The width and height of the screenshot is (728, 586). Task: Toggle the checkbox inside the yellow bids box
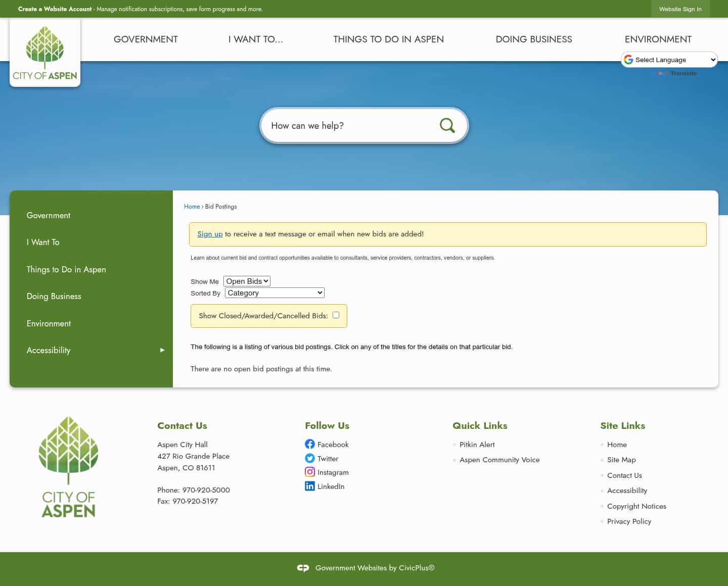336,315
